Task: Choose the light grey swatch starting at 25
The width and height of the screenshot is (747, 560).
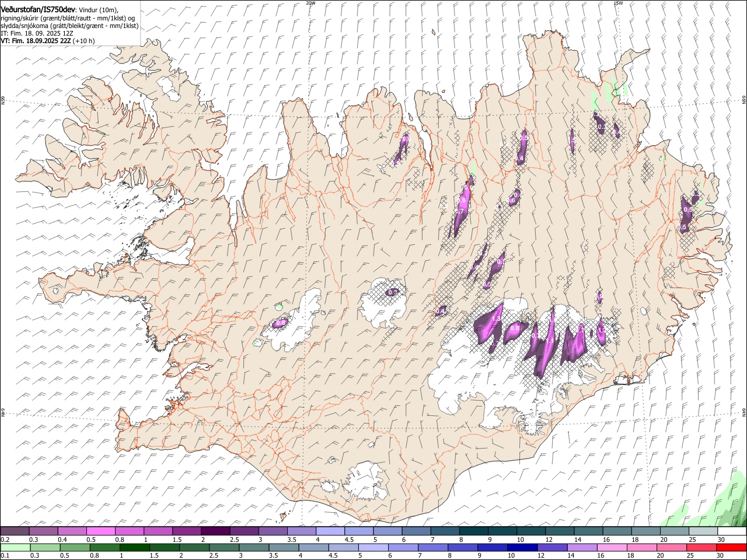Action: (703, 531)
